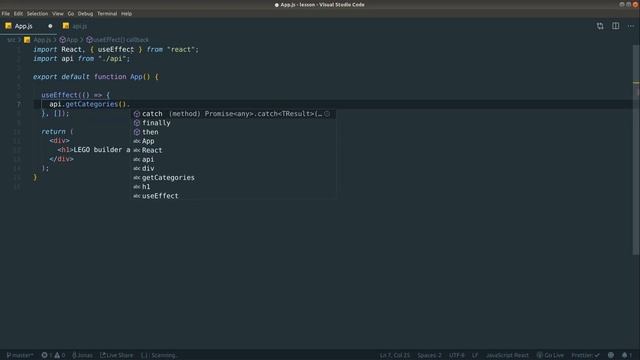The image size is (640, 360).
Task: Click the Jonas user status item
Action: (x=82, y=356)
